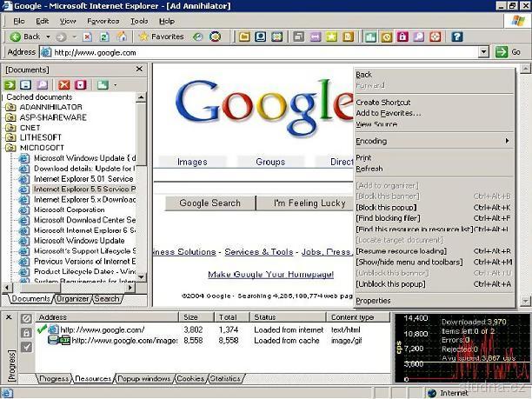Image resolution: width=532 pixels, height=399 pixels.
Task: Open the Back button history dropdown arrow
Action: (48, 37)
